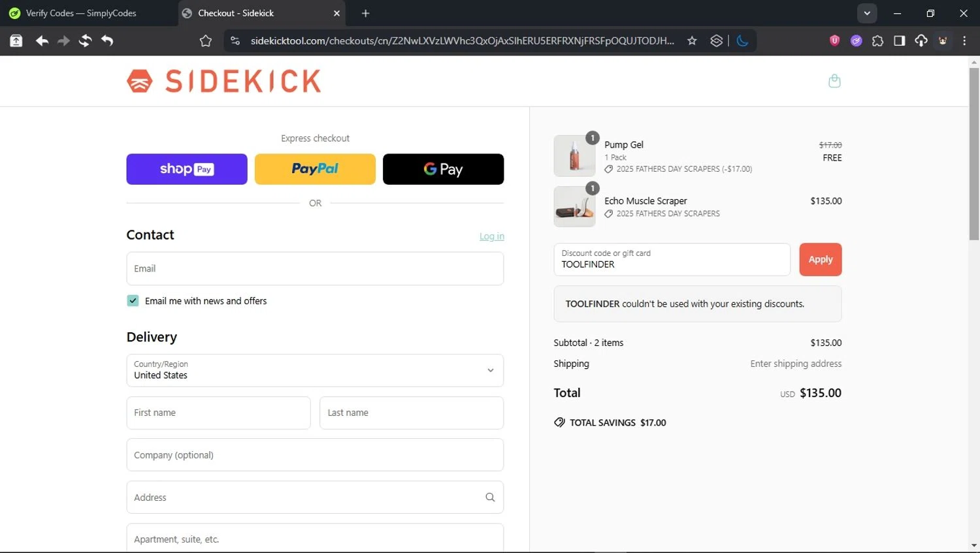Focus the Apartment, suite, etc. field

click(315, 538)
